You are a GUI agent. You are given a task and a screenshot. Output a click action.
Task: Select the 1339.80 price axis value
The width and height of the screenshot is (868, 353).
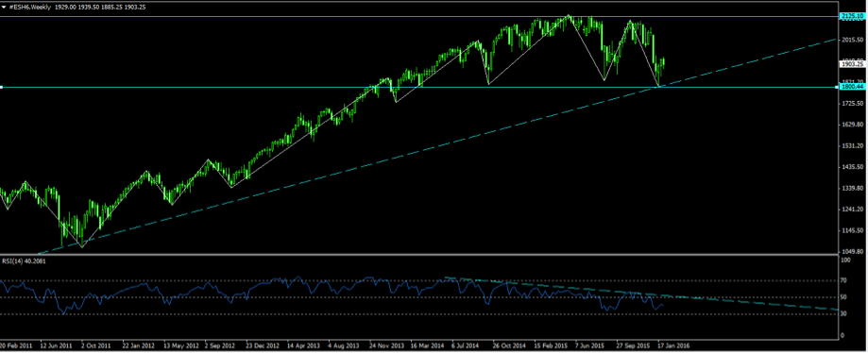(x=852, y=188)
